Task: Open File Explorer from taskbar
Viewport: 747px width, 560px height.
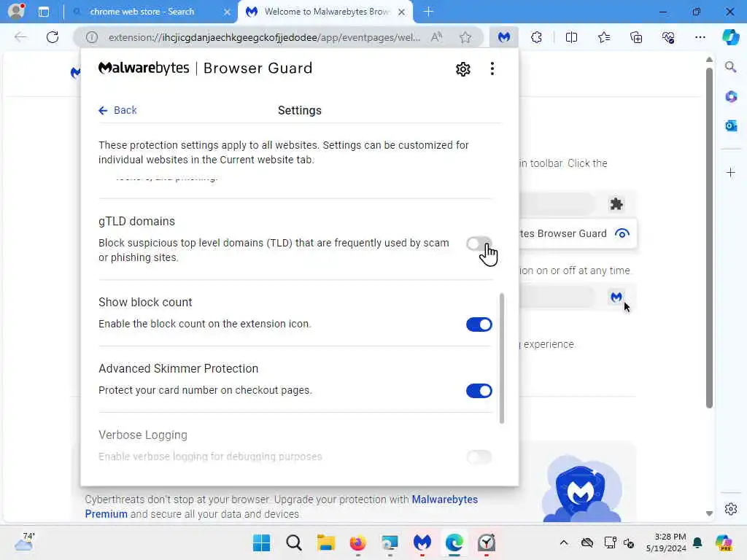Action: tap(326, 542)
